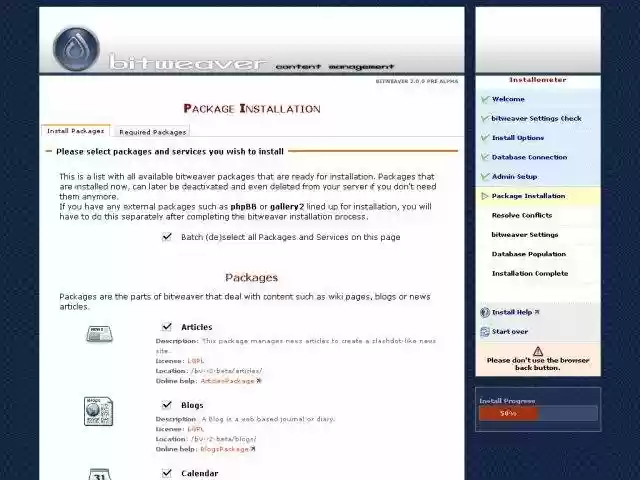
Task: Uncheck the Articles package checkbox
Action: pyautogui.click(x=167, y=327)
